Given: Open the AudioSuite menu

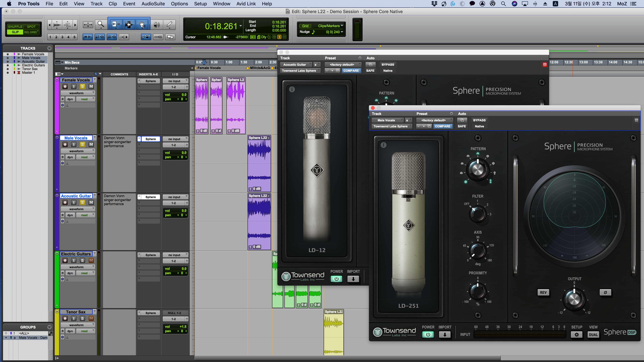Looking at the screenshot, I should pyautogui.click(x=153, y=4).
